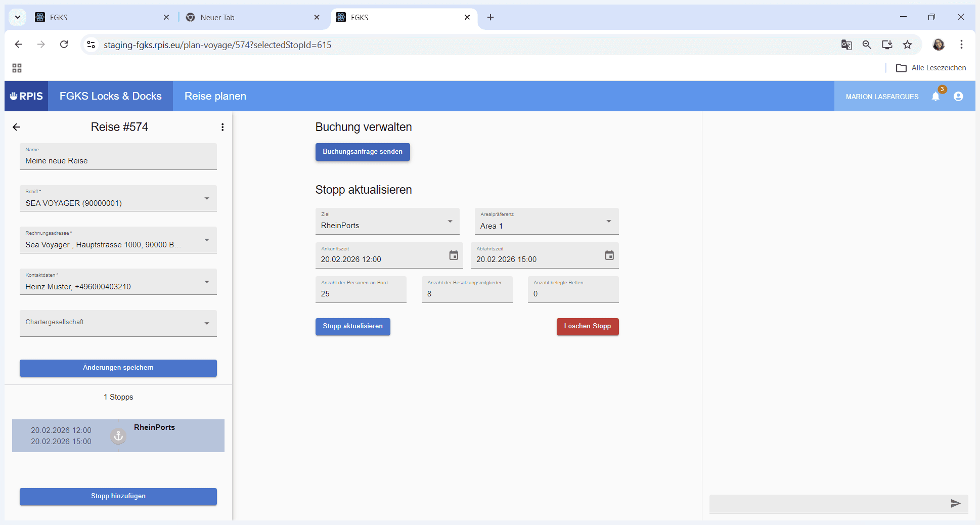Go back in browser history
The width and height of the screenshot is (980, 525).
click(x=19, y=45)
